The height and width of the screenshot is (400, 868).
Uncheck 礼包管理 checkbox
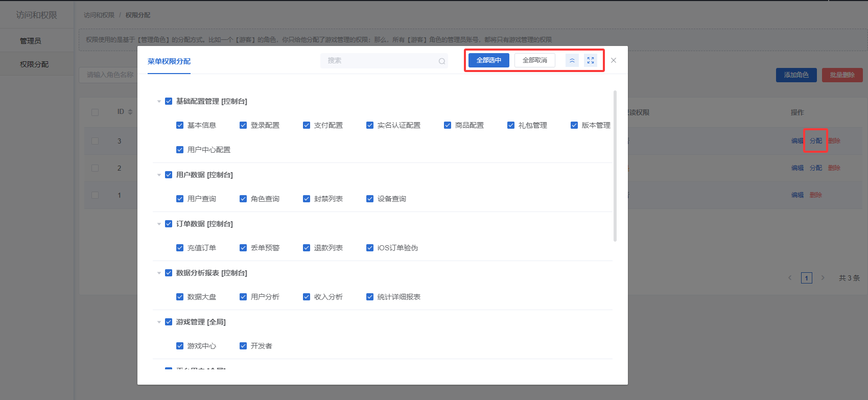point(511,125)
